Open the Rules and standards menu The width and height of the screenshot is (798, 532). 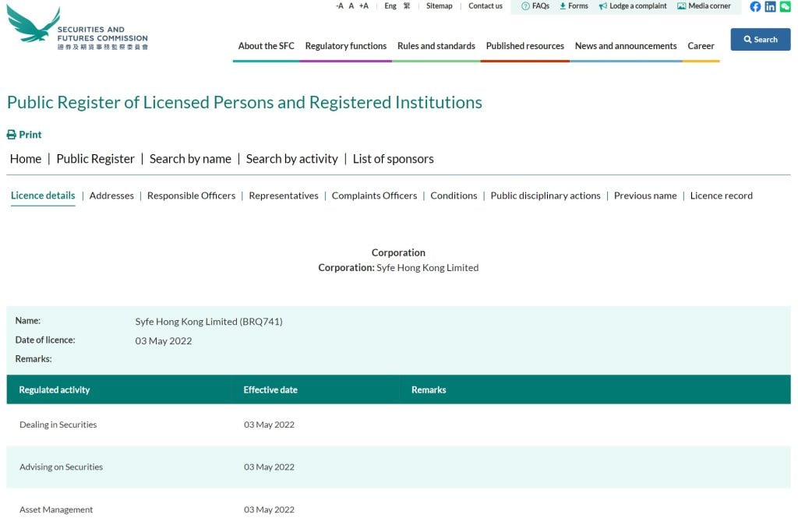[x=436, y=46]
